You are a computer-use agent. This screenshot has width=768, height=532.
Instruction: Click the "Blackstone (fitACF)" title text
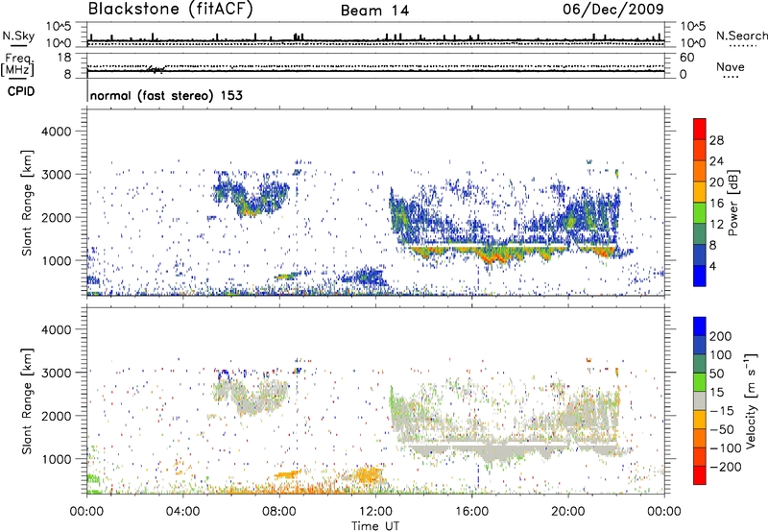point(171,9)
